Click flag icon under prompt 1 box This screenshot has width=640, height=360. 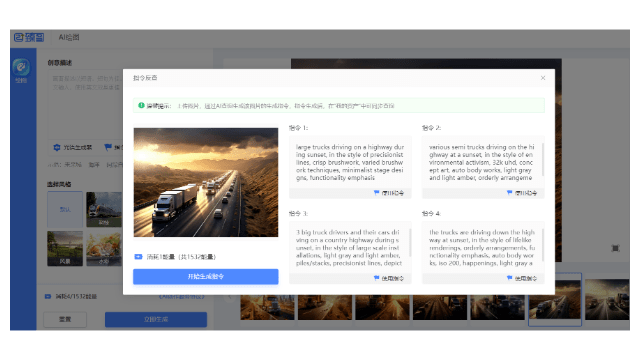click(x=376, y=193)
